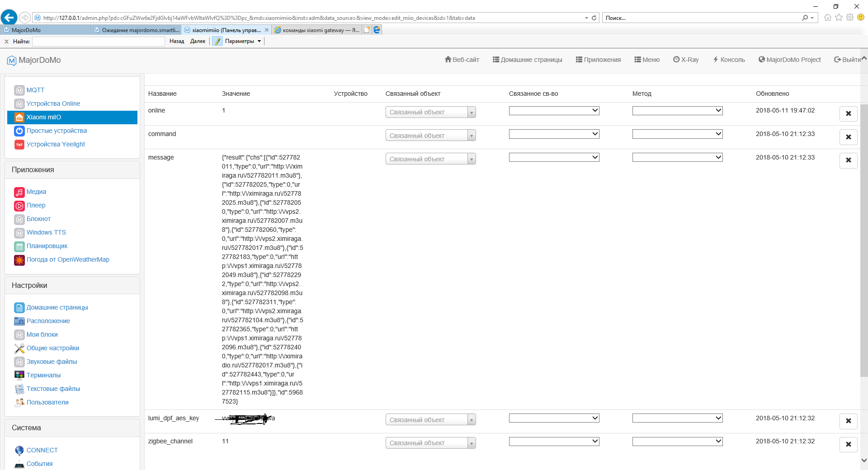The height and width of the screenshot is (470, 868).
Task: Click the OpenWeatherMap sun icon
Action: [x=19, y=260]
